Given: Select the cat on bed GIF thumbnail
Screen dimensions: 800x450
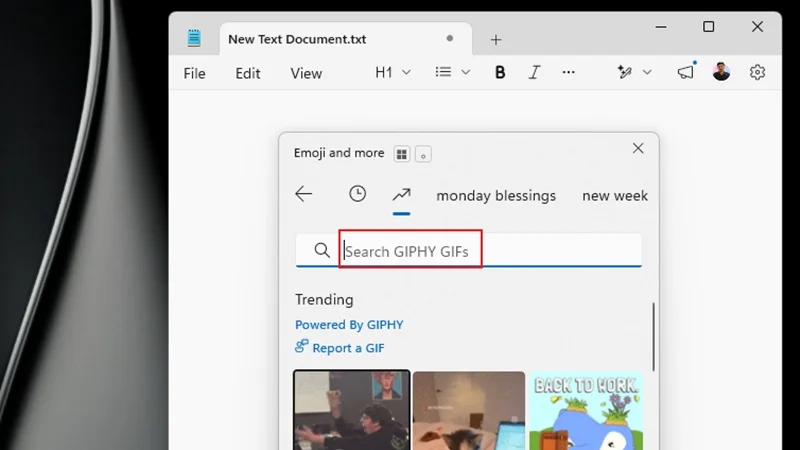Looking at the screenshot, I should 469,411.
